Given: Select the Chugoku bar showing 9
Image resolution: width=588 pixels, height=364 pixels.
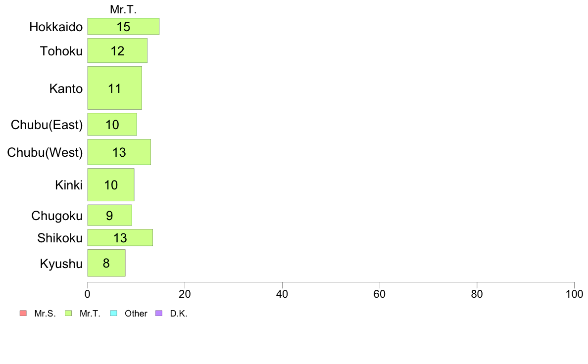Looking at the screenshot, I should (x=110, y=215).
